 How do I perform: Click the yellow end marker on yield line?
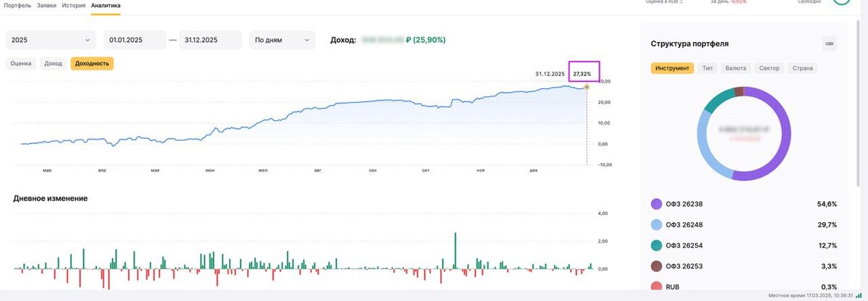[587, 87]
